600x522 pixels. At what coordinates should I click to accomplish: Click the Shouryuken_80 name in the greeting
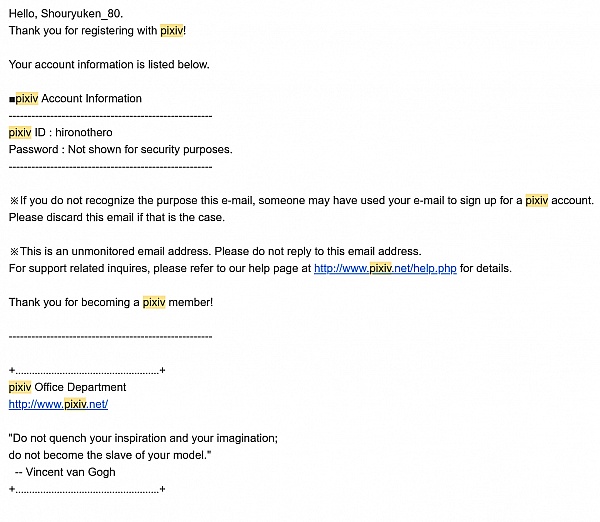(x=82, y=14)
